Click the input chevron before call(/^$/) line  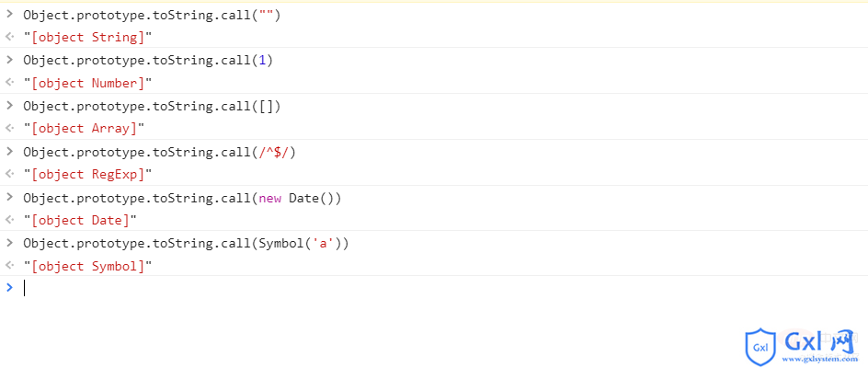coord(9,151)
